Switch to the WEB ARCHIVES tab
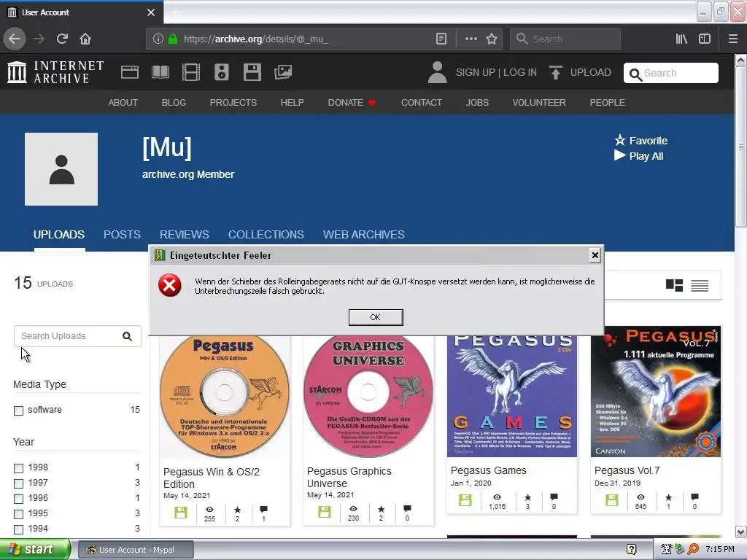This screenshot has width=747, height=560. click(x=364, y=235)
